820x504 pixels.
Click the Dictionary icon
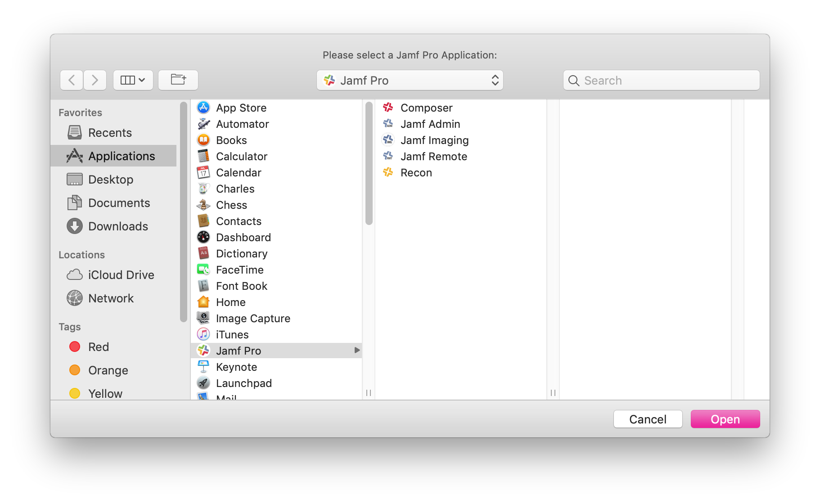pos(203,253)
